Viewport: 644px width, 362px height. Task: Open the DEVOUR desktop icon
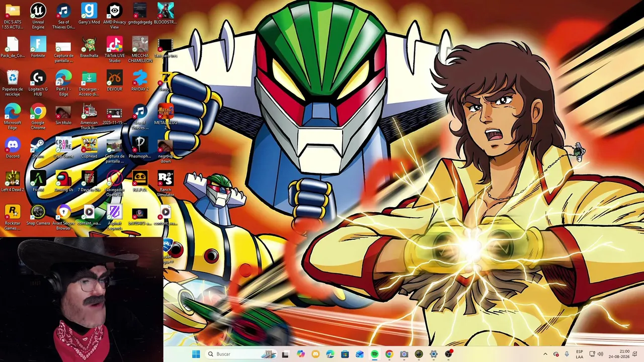(114, 81)
